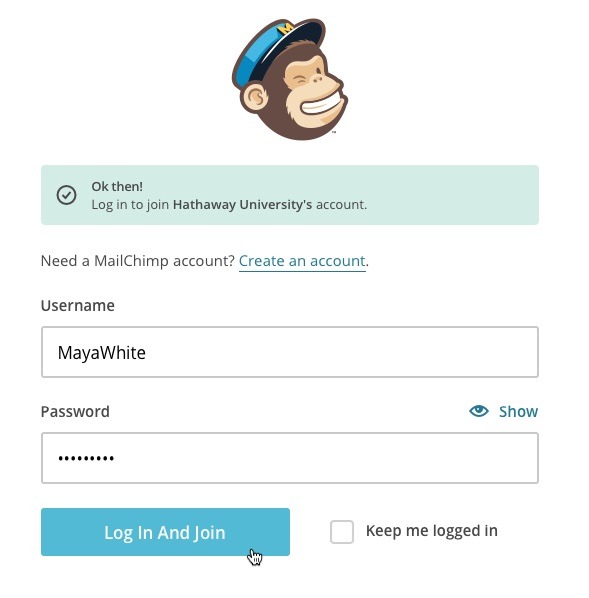
Task: Click the circled checkmark icon in banner
Action: 66,195
